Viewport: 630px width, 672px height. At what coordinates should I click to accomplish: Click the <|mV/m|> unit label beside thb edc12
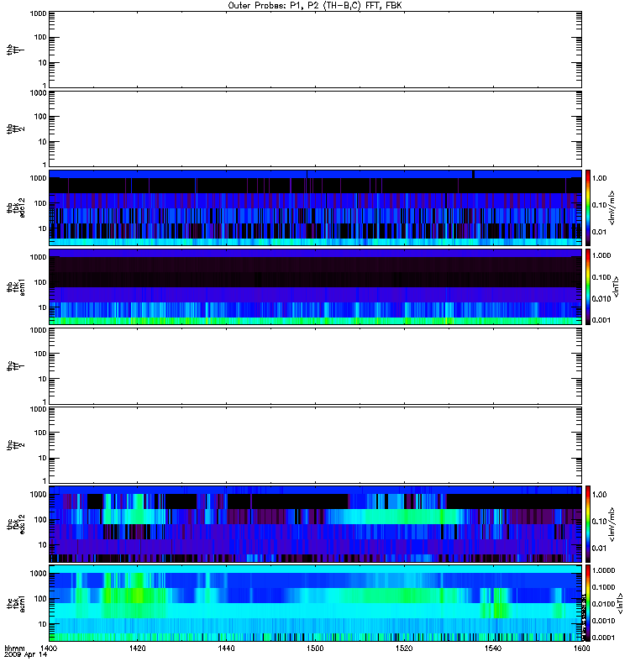[612, 207]
